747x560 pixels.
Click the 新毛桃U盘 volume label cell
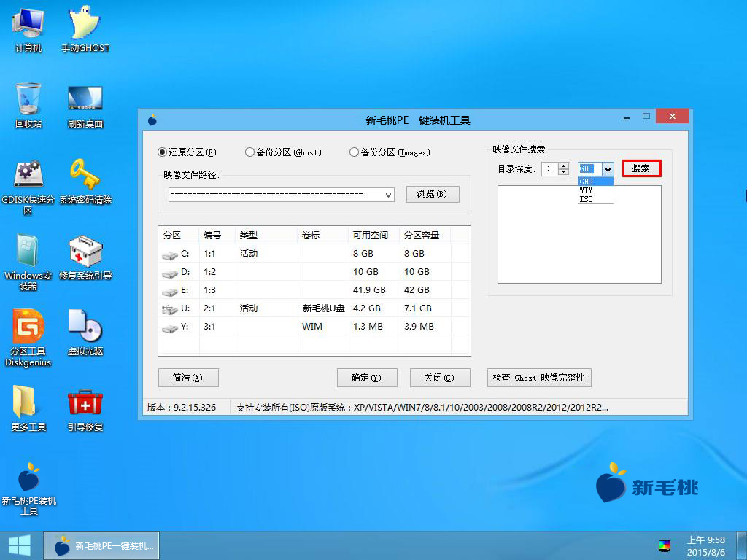pyautogui.click(x=323, y=308)
